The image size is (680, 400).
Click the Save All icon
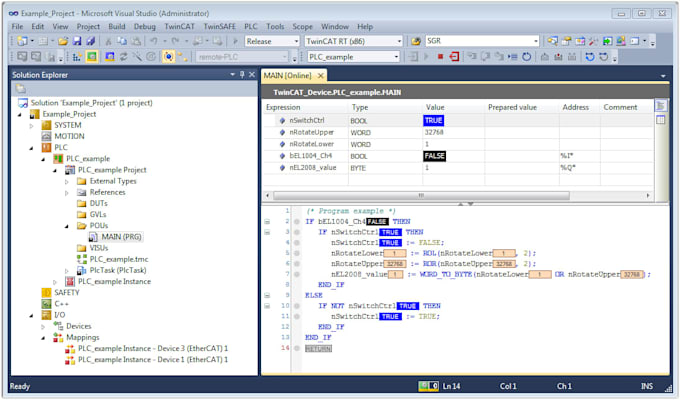click(91, 41)
